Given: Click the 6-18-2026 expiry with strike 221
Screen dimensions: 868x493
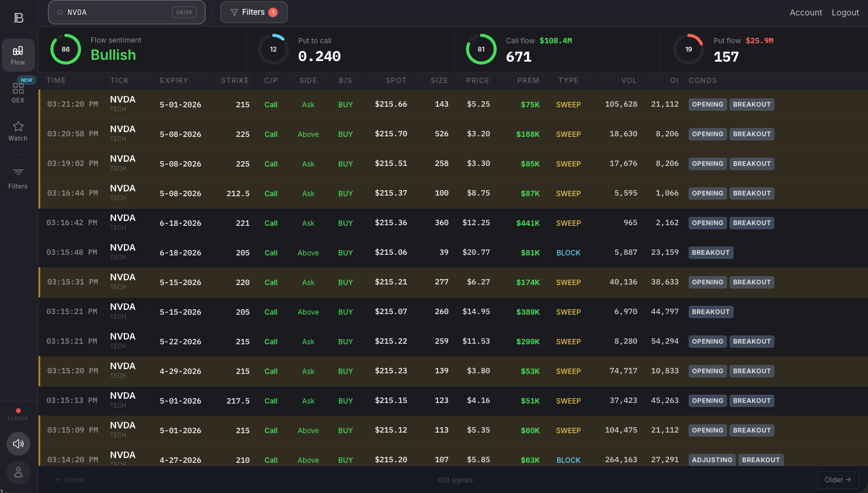Looking at the screenshot, I should tap(181, 223).
